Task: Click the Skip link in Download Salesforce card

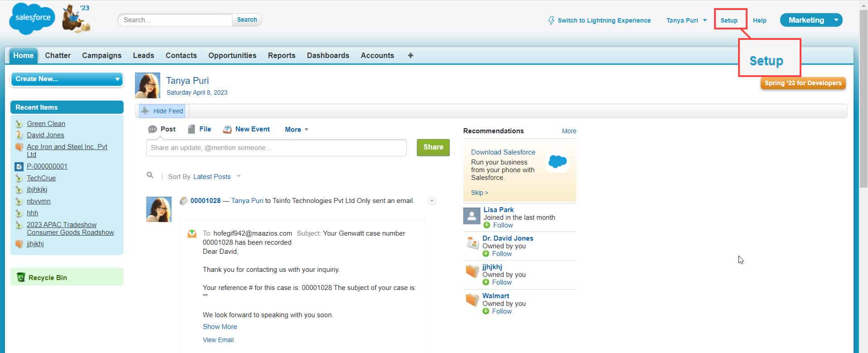Action: point(480,193)
